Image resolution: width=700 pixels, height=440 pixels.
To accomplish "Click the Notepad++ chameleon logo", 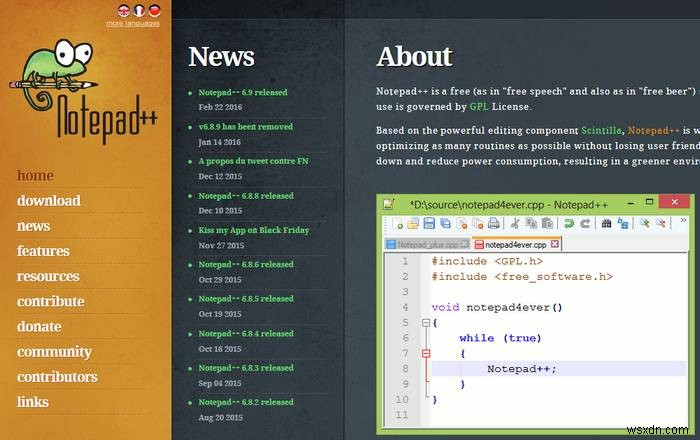I will click(x=83, y=91).
